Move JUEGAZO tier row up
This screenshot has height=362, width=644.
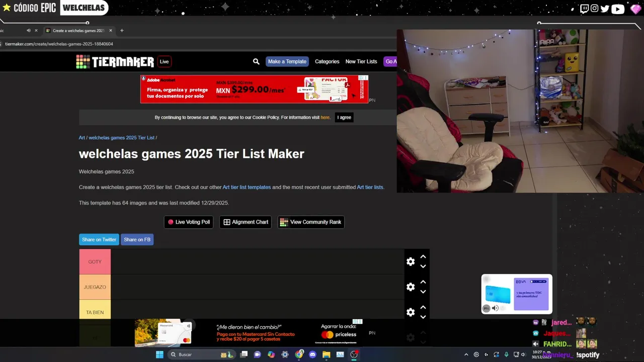[423, 282]
